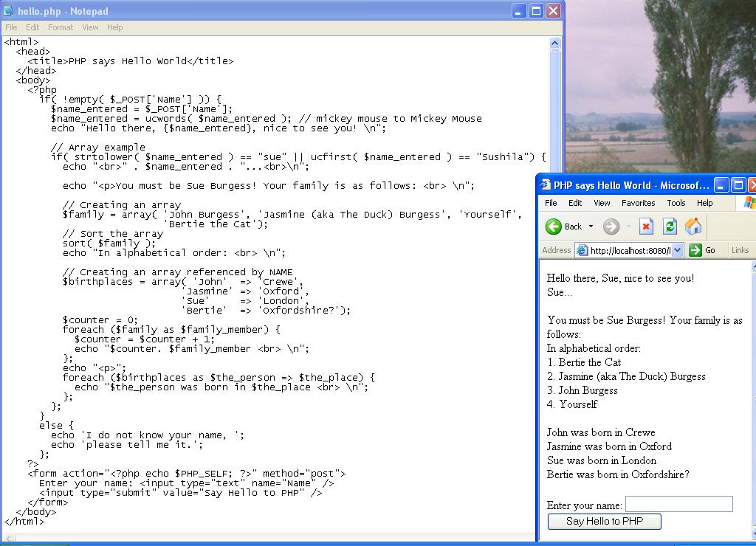Click the Notepad icon in the hello.php title bar
Image resolution: width=756 pixels, height=546 pixels.
(9, 10)
